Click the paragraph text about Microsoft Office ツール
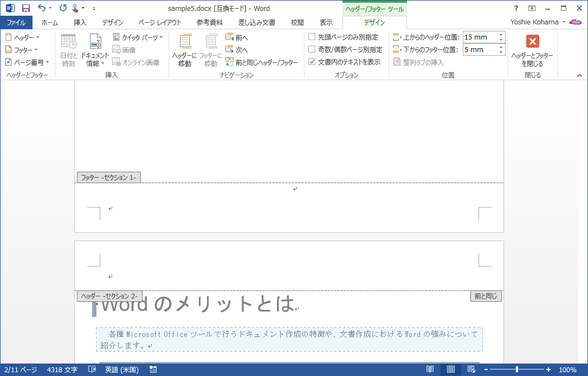Screen dimensions: 588x376 pos(289,339)
